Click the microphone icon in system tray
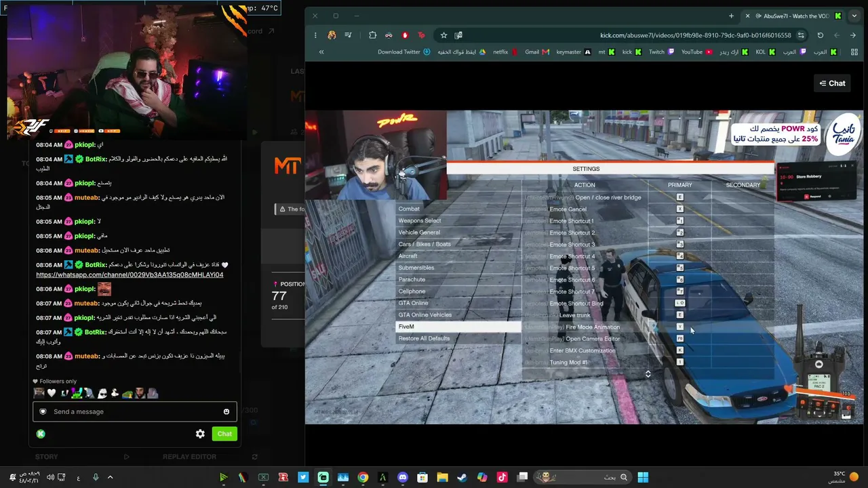This screenshot has width=868, height=488. pyautogui.click(x=96, y=478)
